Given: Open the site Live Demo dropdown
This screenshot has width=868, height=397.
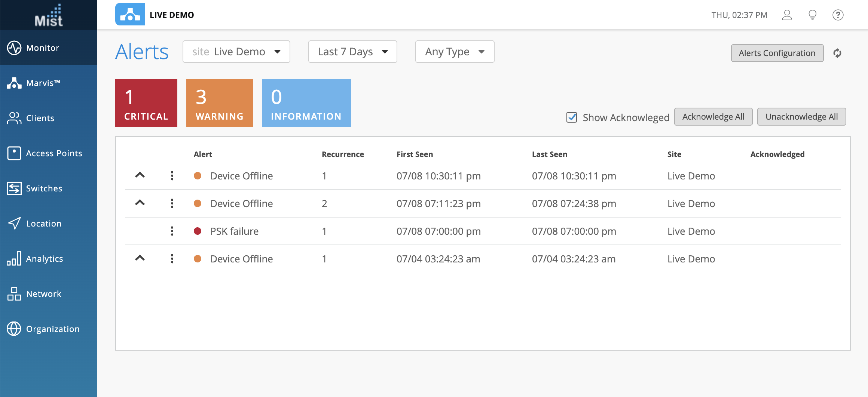Looking at the screenshot, I should point(236,52).
